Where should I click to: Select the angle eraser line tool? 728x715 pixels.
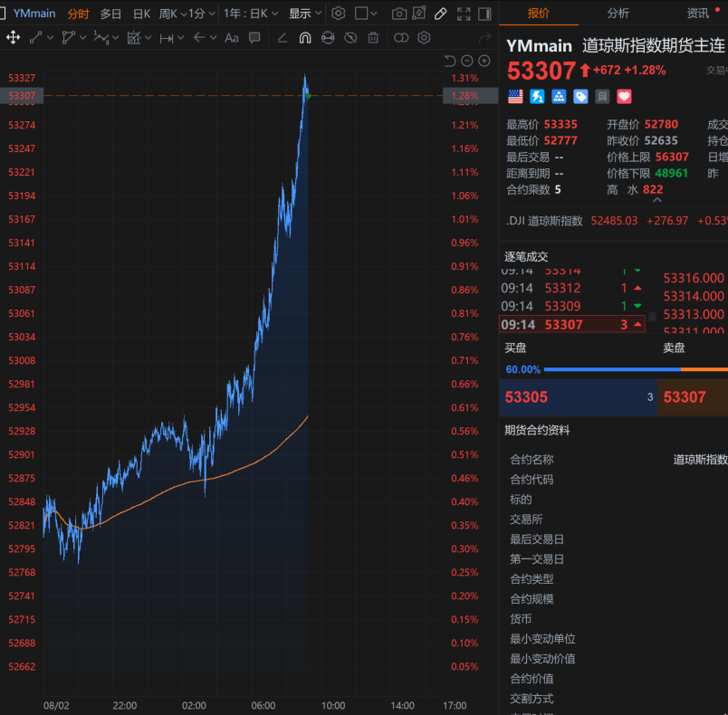tap(282, 38)
